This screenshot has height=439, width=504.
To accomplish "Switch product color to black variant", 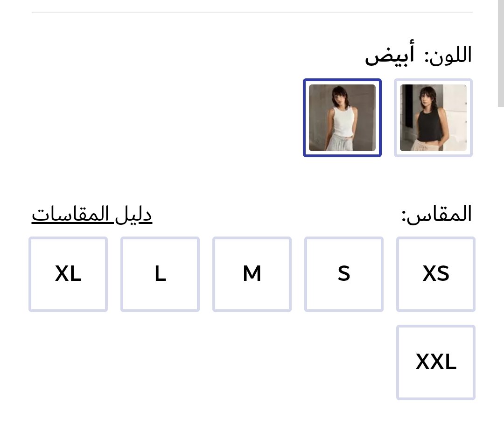I will (x=433, y=118).
